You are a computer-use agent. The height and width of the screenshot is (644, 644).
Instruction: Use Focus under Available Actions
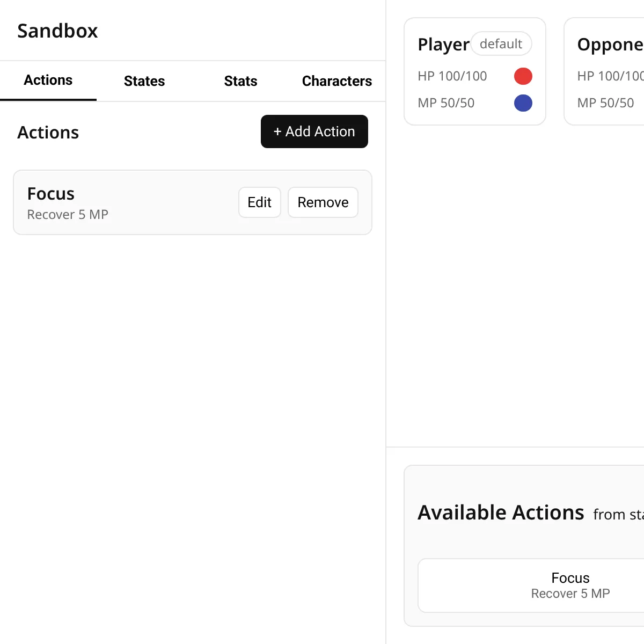click(x=570, y=586)
